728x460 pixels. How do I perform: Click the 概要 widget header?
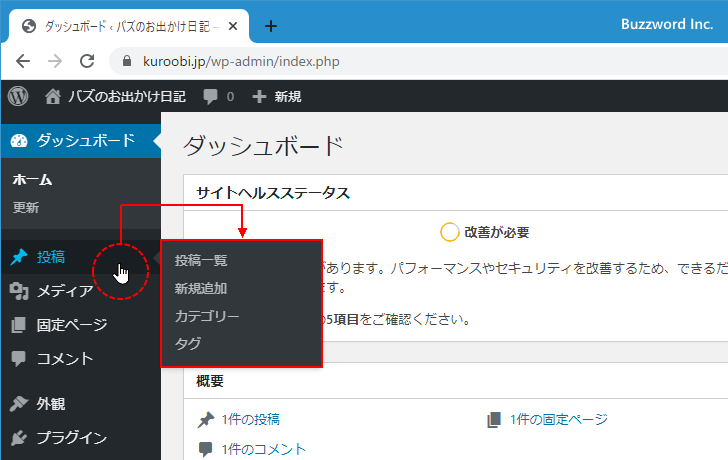click(210, 381)
